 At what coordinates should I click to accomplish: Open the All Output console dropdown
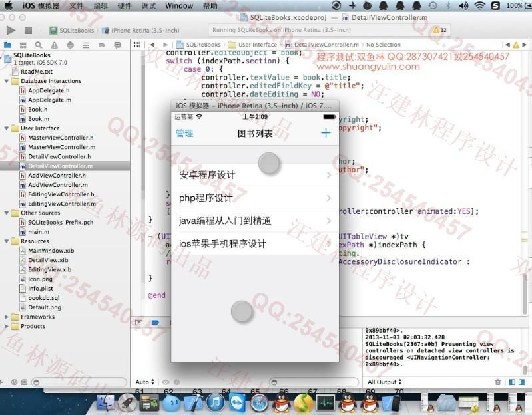click(x=384, y=382)
